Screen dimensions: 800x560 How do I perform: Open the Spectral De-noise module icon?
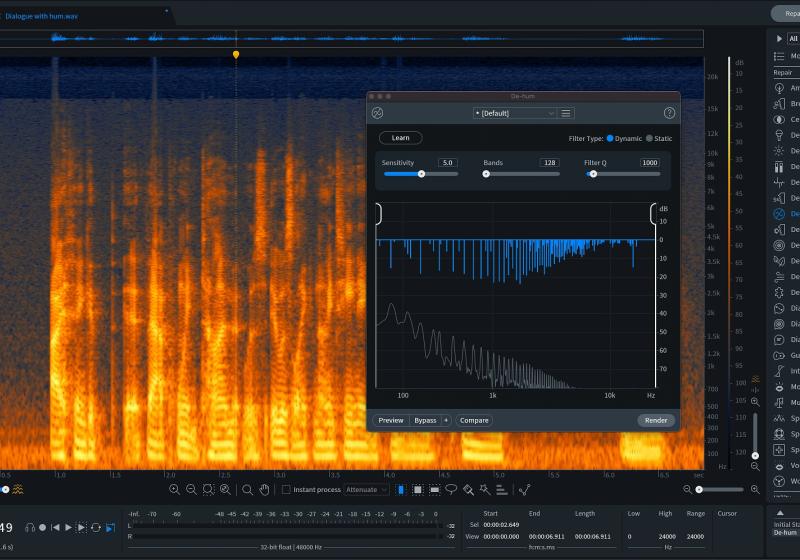(x=779, y=418)
